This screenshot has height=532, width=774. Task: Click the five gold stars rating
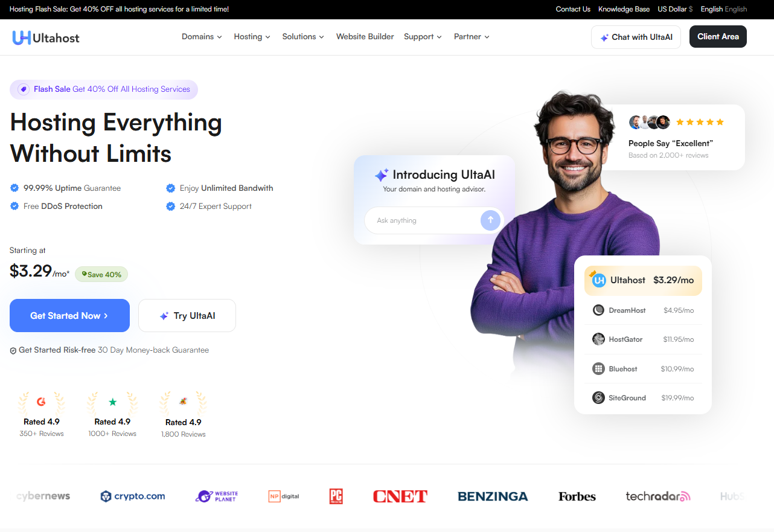coord(700,122)
